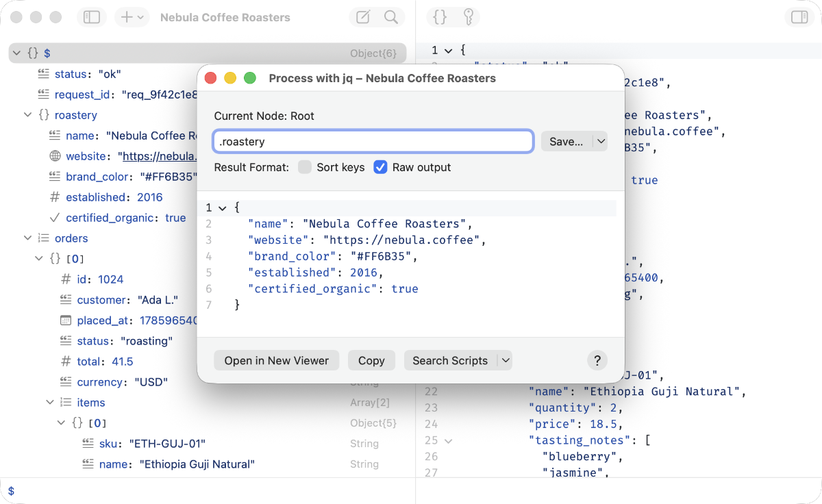Disable the Raw output checkbox

(380, 167)
